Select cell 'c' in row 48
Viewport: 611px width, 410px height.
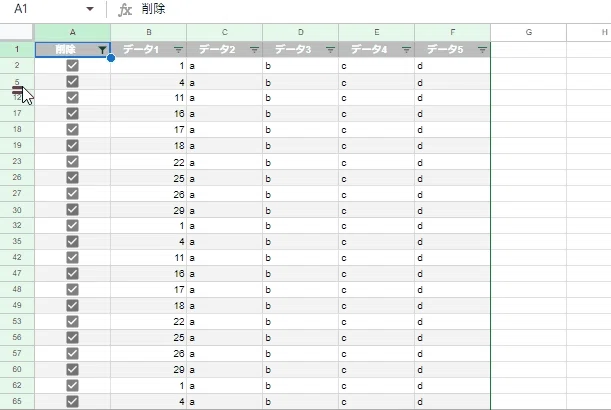pyautogui.click(x=376, y=290)
